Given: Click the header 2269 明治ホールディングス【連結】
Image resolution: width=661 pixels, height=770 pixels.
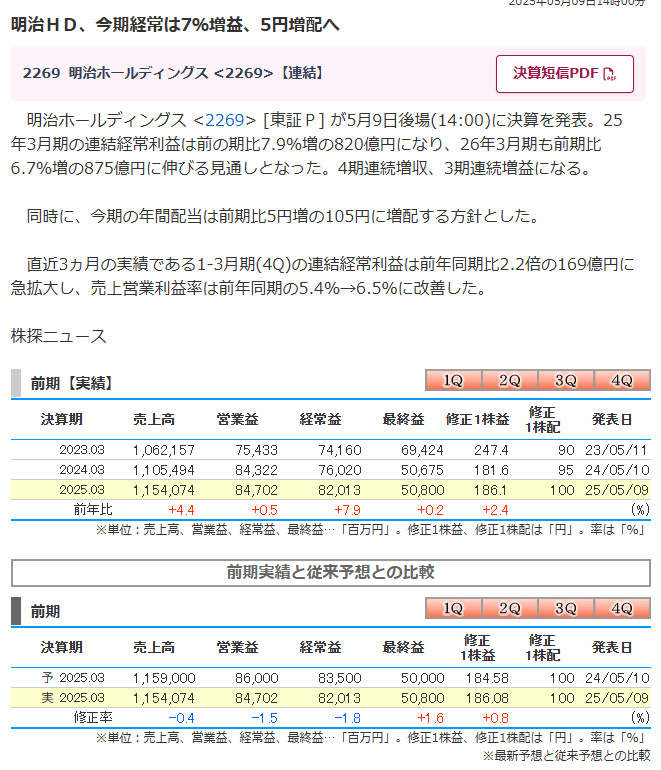Looking at the screenshot, I should (x=173, y=73).
